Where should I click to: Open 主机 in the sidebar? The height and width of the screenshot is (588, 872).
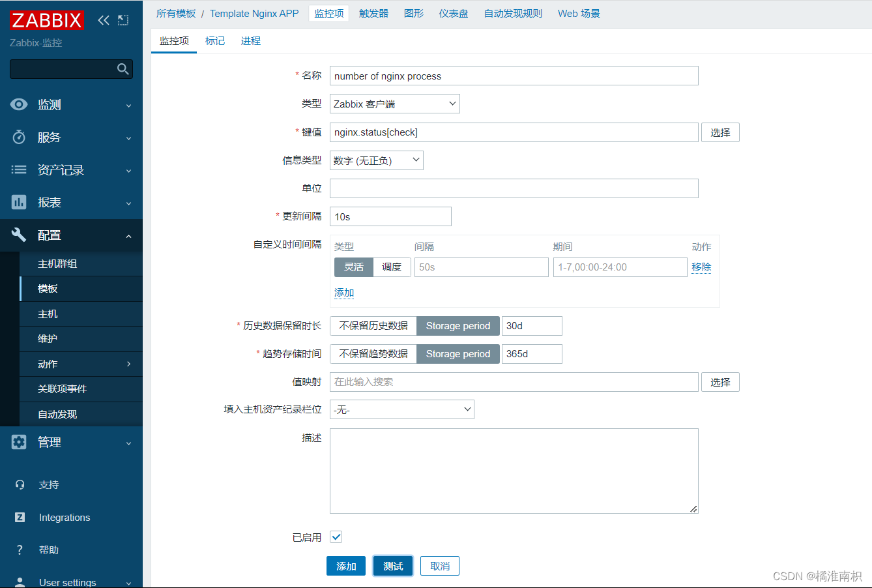click(x=81, y=314)
